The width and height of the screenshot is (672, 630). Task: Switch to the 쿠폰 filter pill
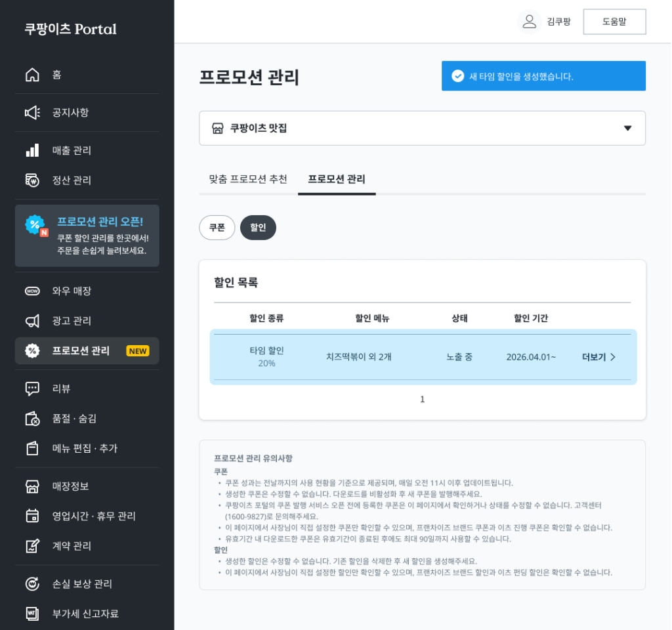217,228
